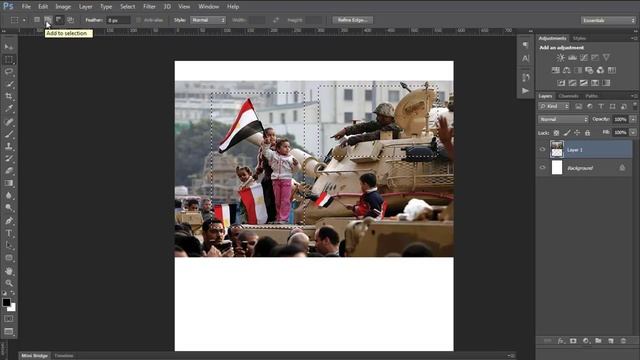The image size is (640, 360).
Task: Open the Image menu
Action: (x=63, y=7)
